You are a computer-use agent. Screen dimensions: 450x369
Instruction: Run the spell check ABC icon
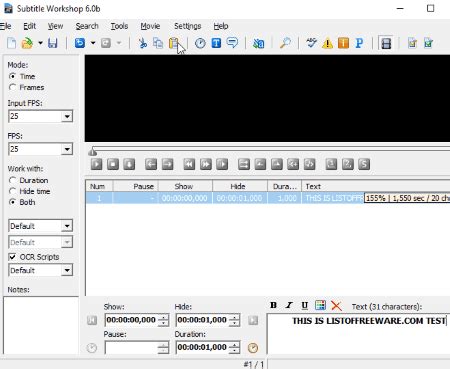coord(311,43)
